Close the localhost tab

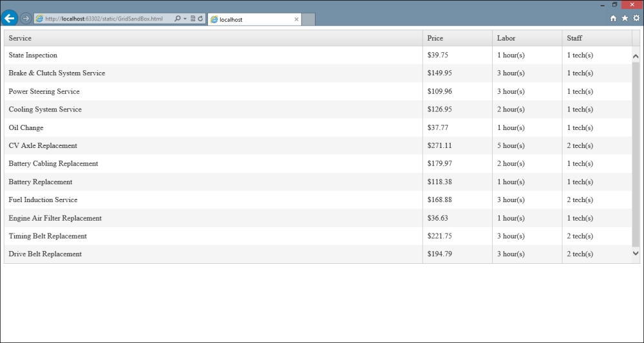(296, 19)
